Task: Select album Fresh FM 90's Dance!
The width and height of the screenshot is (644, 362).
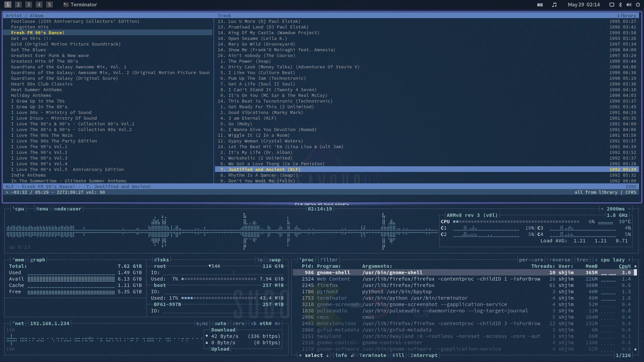Action: [x=108, y=33]
